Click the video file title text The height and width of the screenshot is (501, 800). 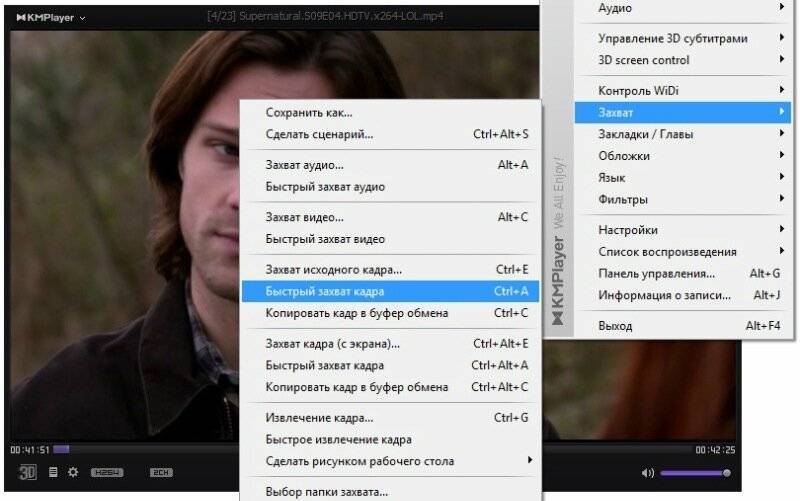point(326,16)
